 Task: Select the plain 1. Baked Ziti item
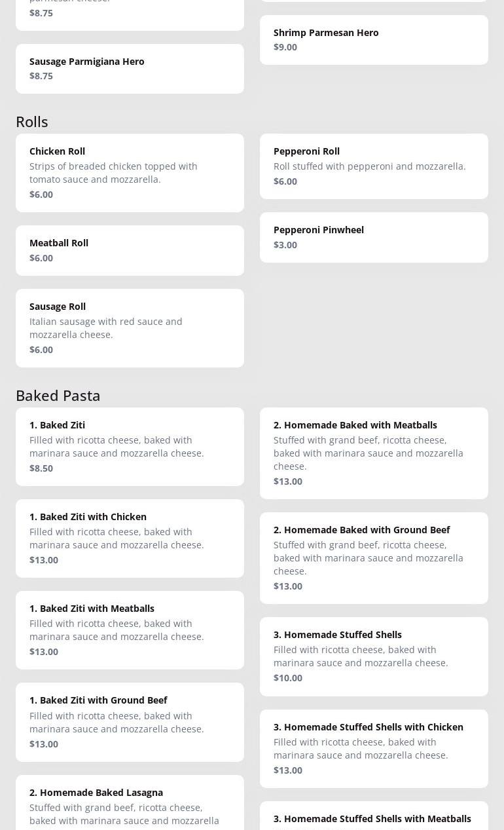click(x=130, y=446)
